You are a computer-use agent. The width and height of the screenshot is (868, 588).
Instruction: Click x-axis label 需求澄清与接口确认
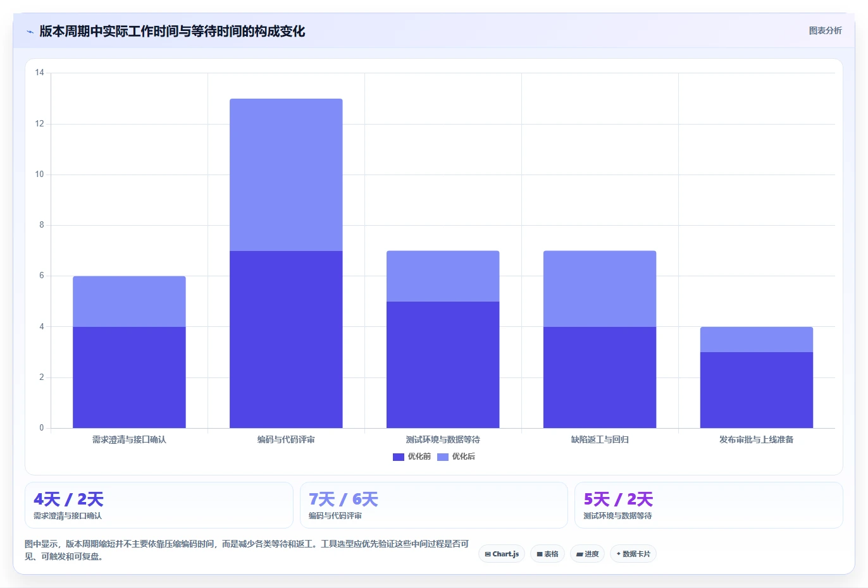pyautogui.click(x=129, y=439)
